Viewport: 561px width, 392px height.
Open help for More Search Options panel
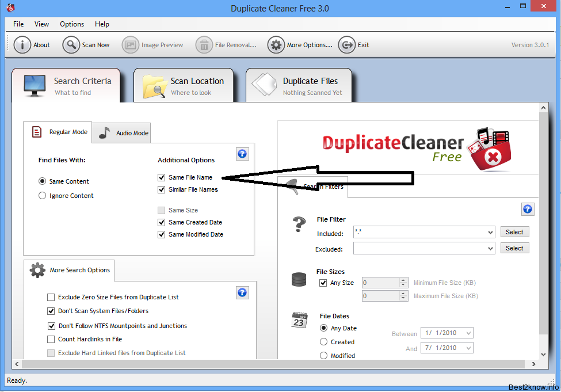point(242,293)
